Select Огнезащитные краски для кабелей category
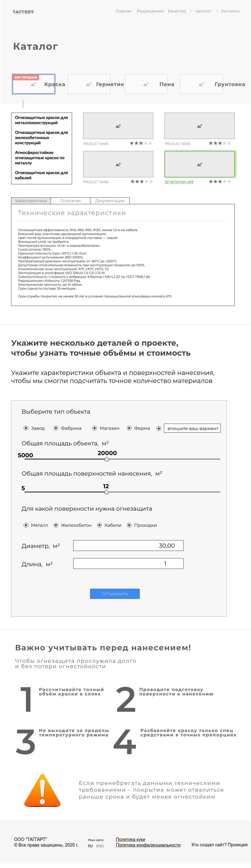The height and width of the screenshot is (868, 251). pyautogui.click(x=41, y=175)
